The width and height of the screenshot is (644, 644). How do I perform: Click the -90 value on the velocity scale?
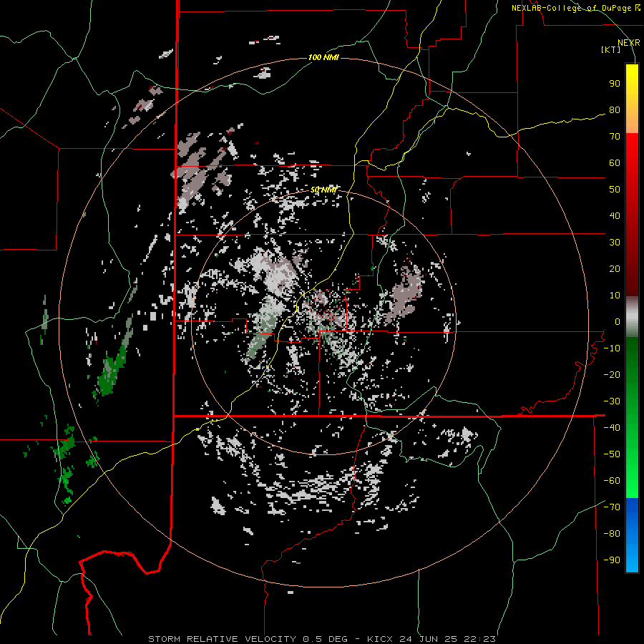[612, 560]
